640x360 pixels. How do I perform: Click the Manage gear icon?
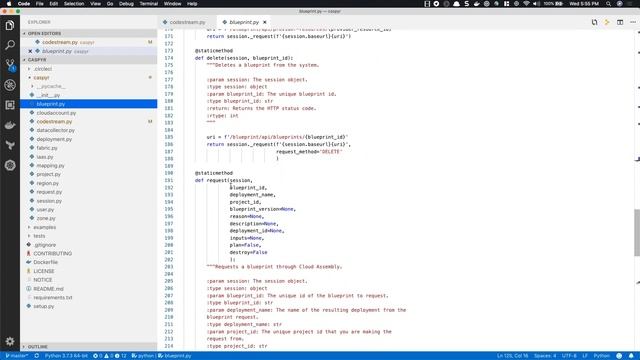tap(10, 341)
